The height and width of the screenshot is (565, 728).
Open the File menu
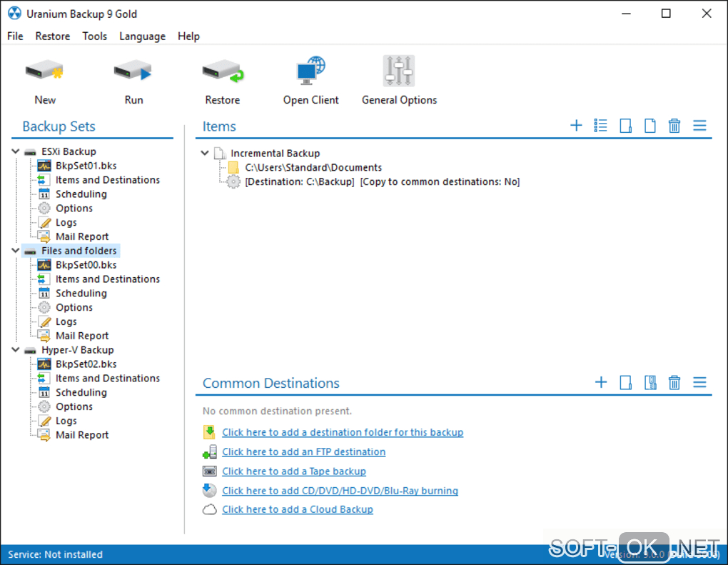point(15,36)
